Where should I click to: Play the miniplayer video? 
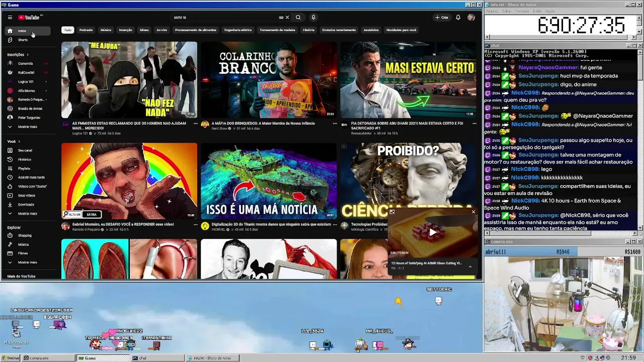(432, 232)
